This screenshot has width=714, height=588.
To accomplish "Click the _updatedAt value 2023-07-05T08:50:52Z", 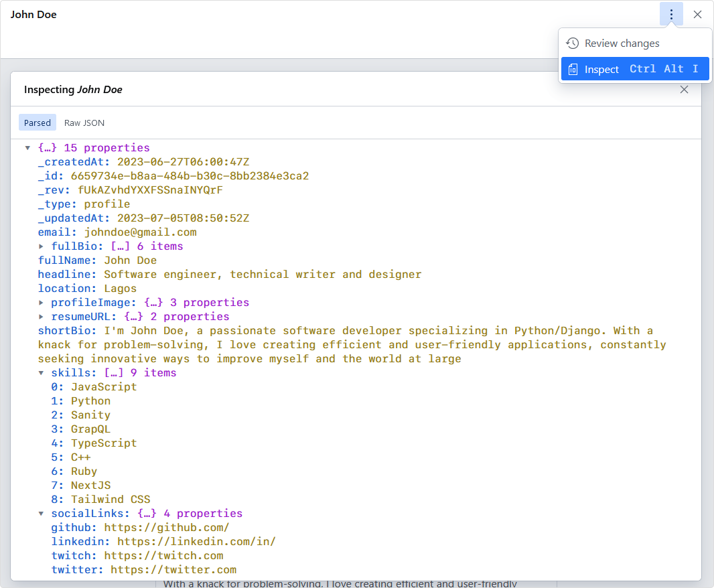I will [183, 218].
